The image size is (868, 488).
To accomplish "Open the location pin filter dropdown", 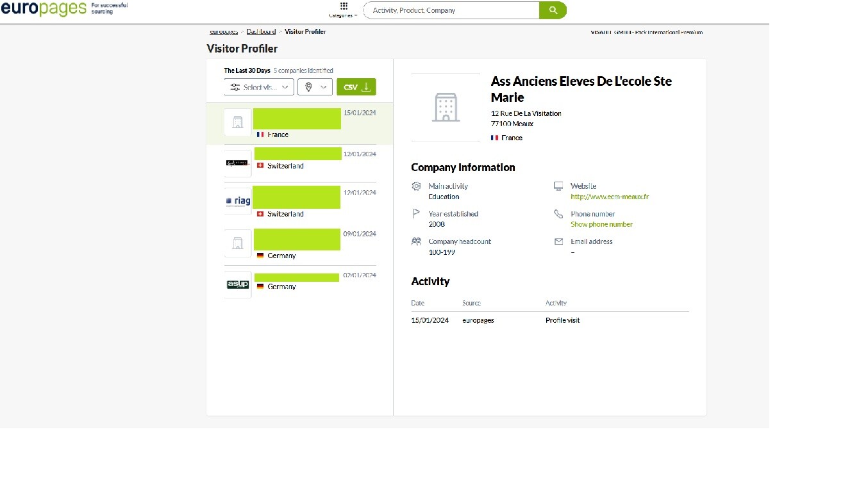I will [315, 87].
